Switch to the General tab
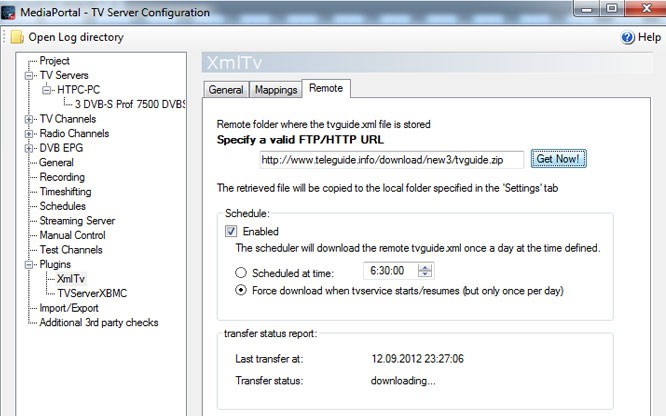Image resolution: width=666 pixels, height=416 pixels. coord(226,89)
